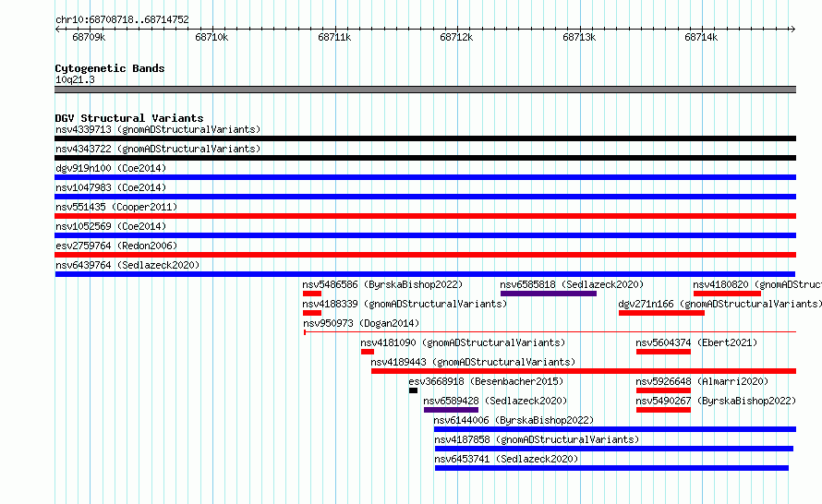
Task: Click the blue bar of nsv6144006
Action: [615, 429]
